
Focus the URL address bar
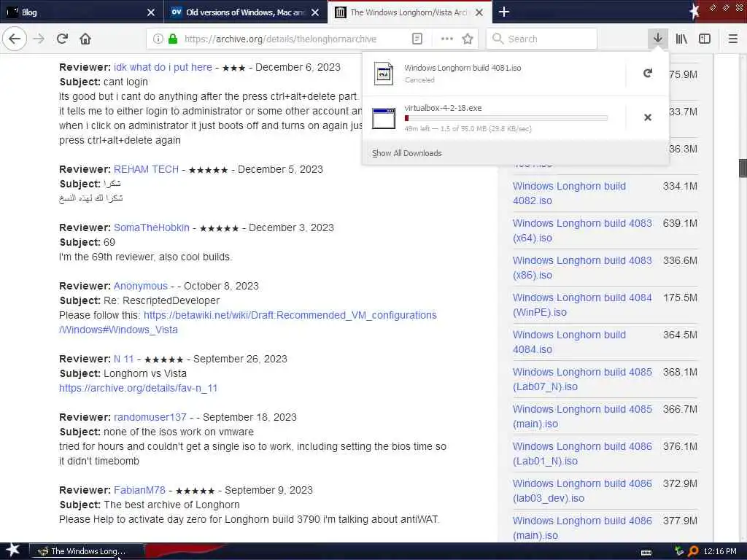tap(280, 39)
